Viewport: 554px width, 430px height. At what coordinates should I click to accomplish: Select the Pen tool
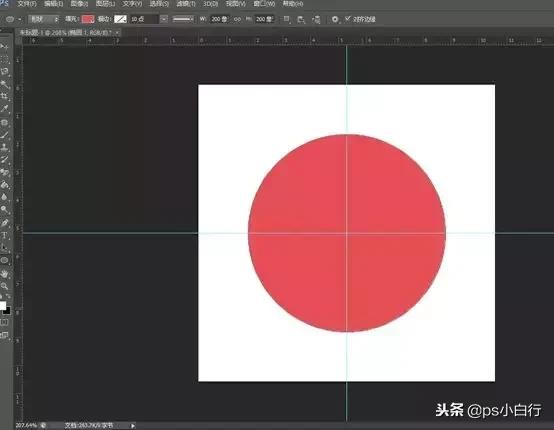(x=5, y=223)
